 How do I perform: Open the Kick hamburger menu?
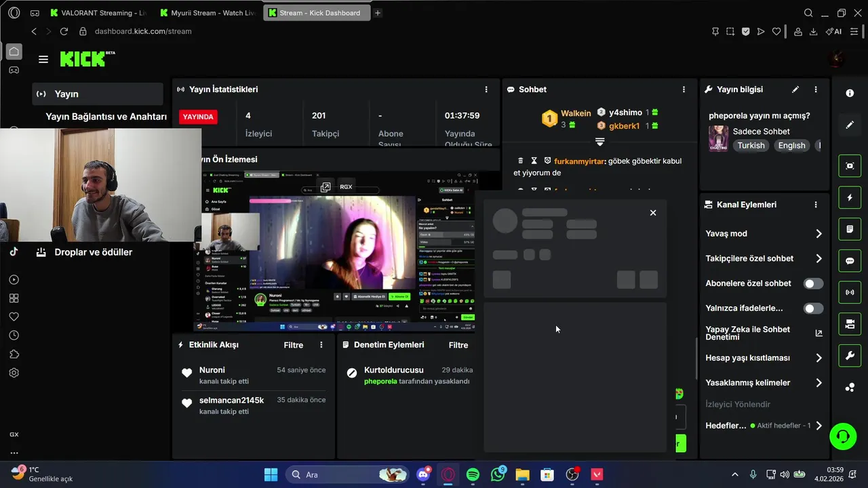point(43,60)
